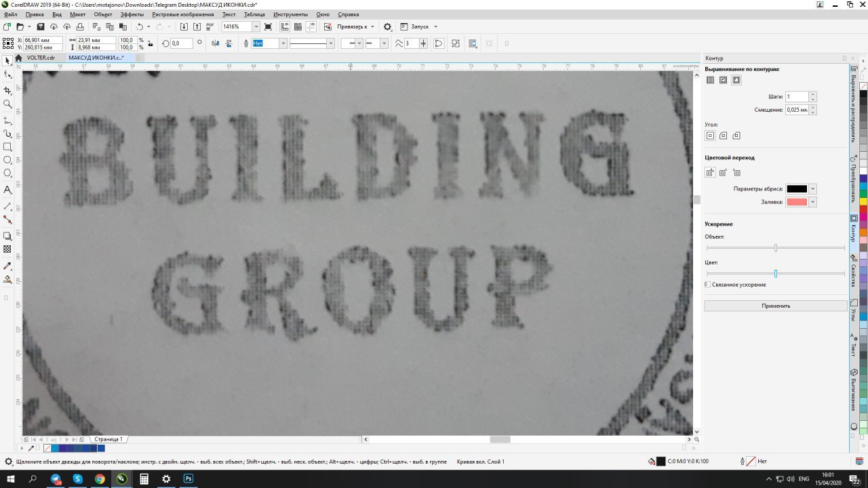Click the Смещение offset input field
Screen dimensions: 868x488
coord(797,109)
